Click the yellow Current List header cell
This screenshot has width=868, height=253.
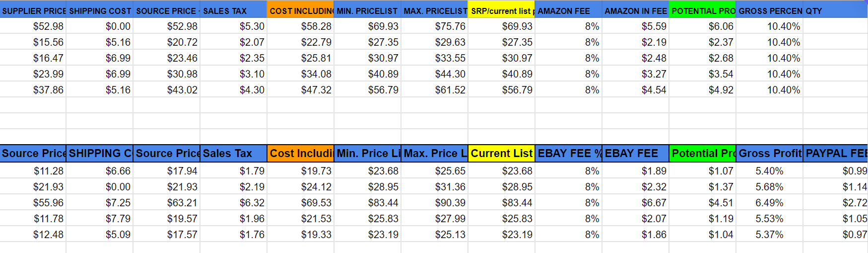(x=501, y=153)
